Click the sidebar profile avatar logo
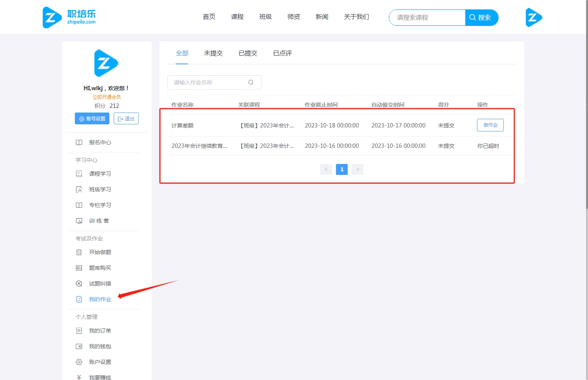Image resolution: width=588 pixels, height=380 pixels. point(106,63)
